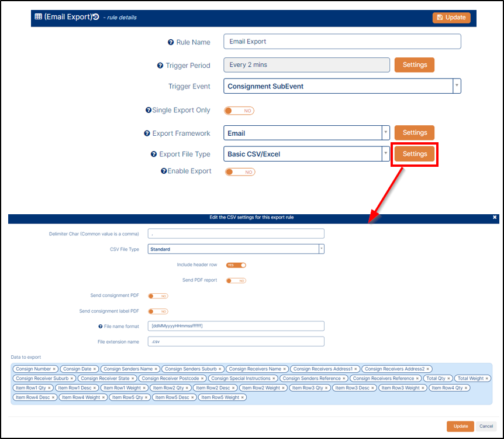This screenshot has height=439, width=504.
Task: Remove the Consign Receiver State tag
Action: pyautogui.click(x=133, y=379)
